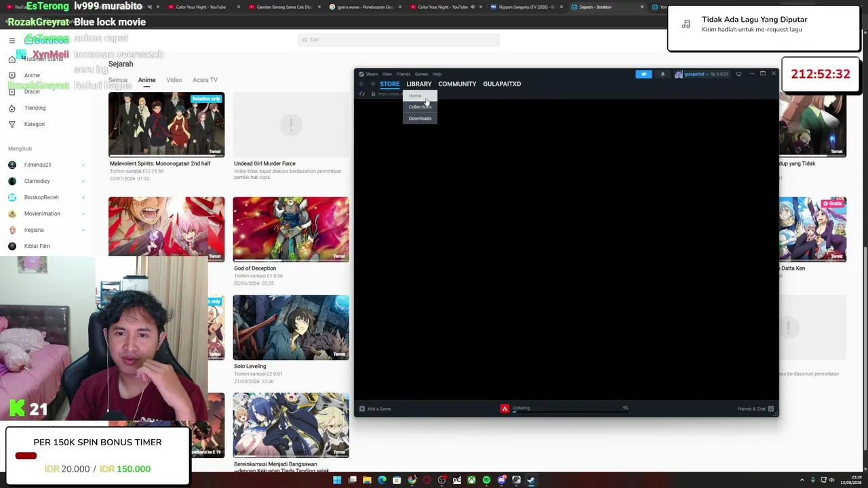
Task: Click the plus icon beside Add a Game
Action: tap(362, 409)
